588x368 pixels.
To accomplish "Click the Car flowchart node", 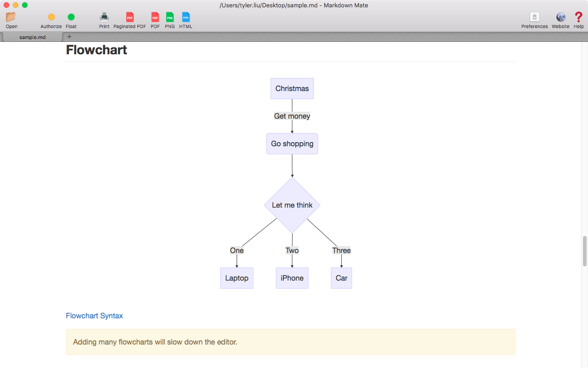I will (341, 278).
